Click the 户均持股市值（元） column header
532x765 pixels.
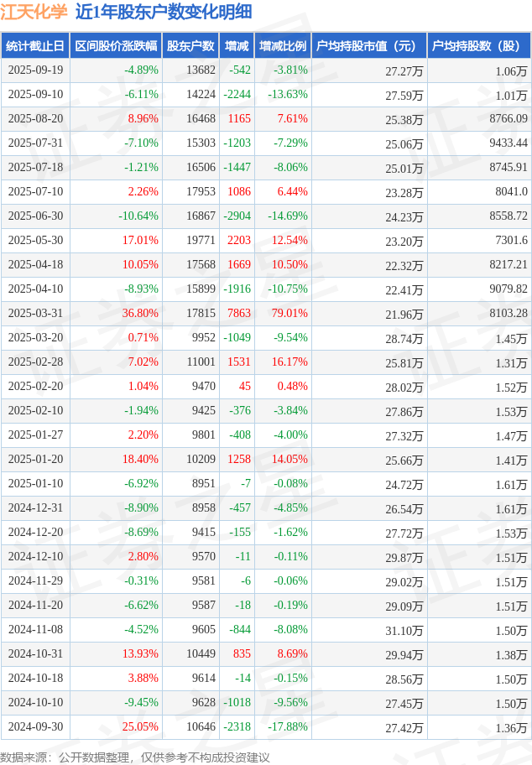pos(368,46)
